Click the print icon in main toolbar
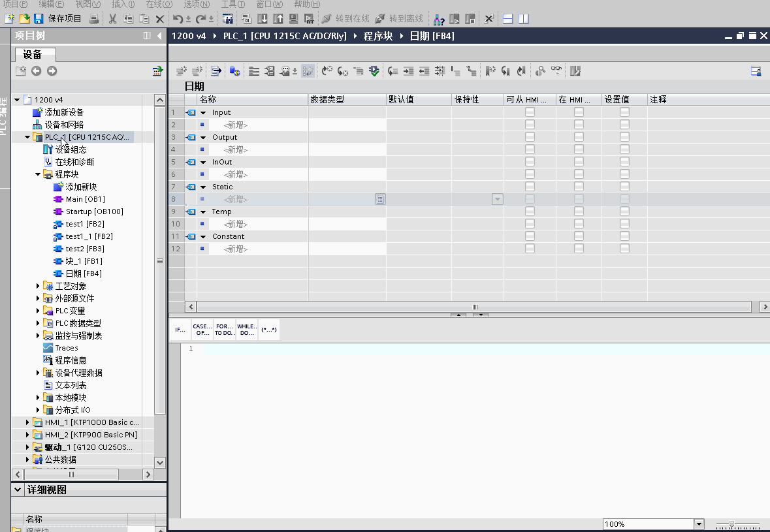Screen dimensions: 770x532 94,19
